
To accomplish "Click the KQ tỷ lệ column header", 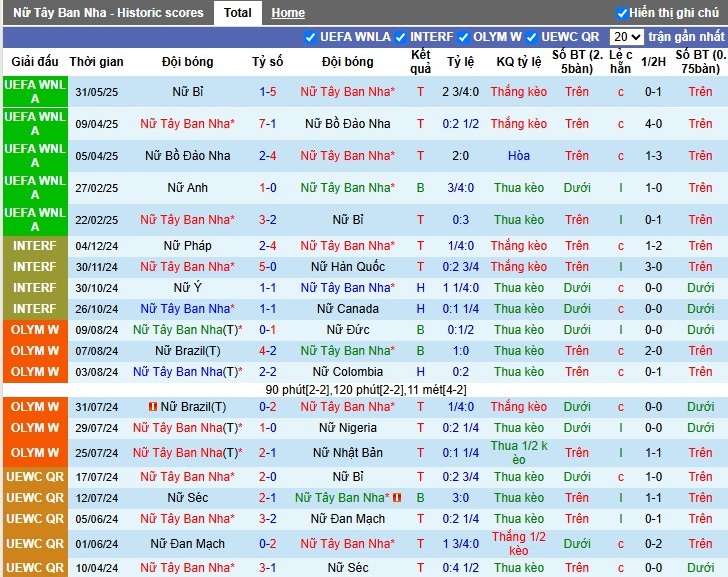I will pos(519,62).
